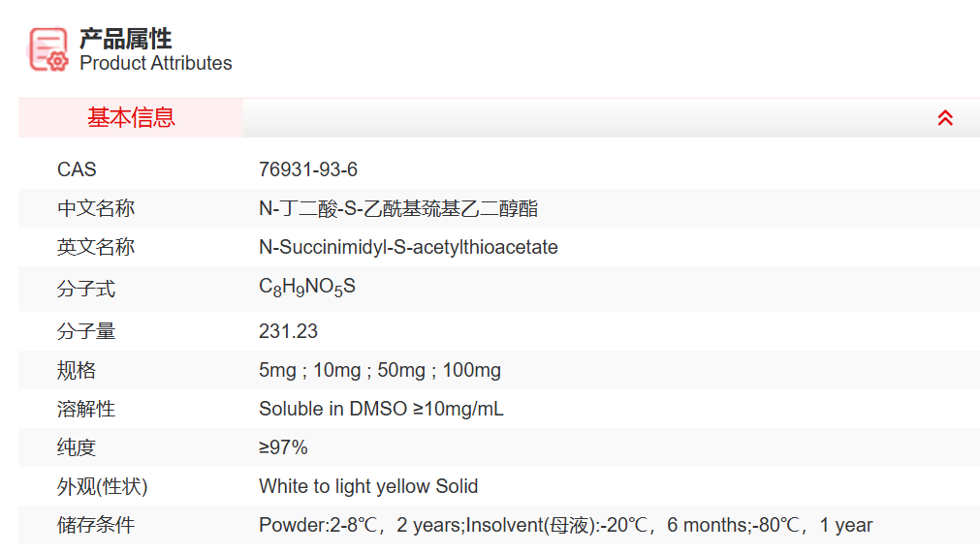Screen dimensions: 980x553
Task: Click the Product Attributes subtitle
Action: pos(156,64)
